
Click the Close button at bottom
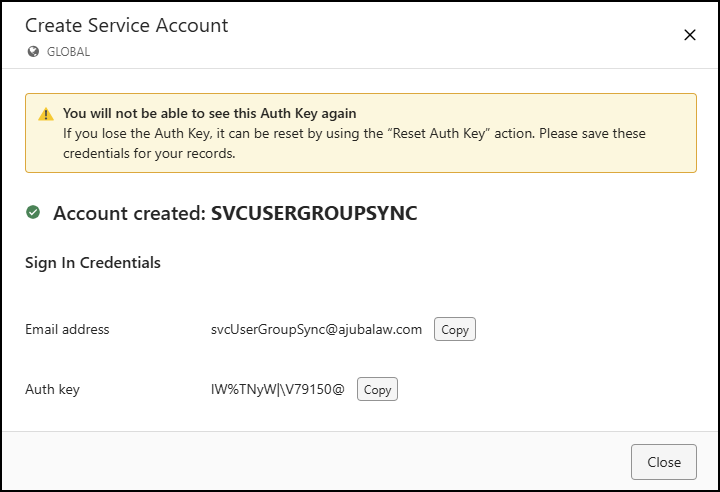click(x=664, y=462)
